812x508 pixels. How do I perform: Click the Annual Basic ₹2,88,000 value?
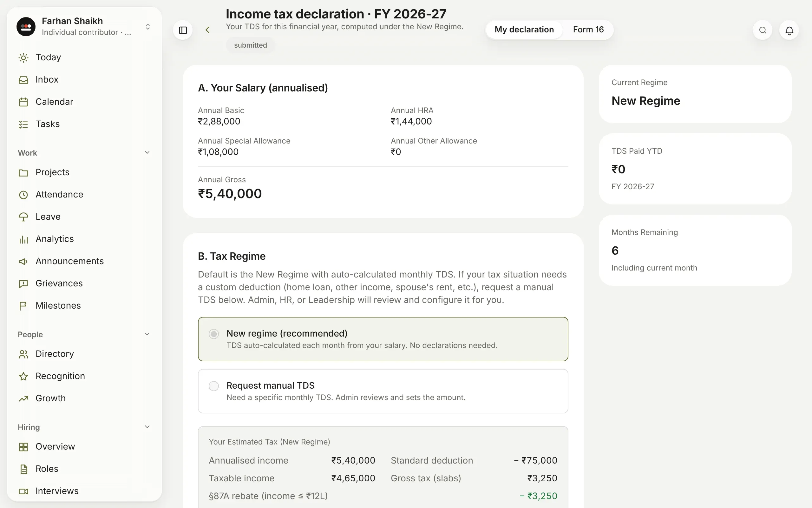[219, 121]
